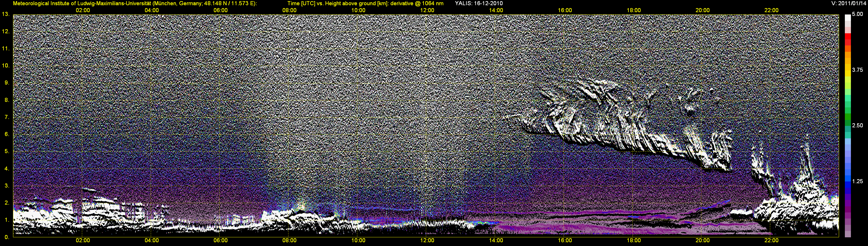Click the 12. km height axis label
868x246 pixels.
pos(6,31)
